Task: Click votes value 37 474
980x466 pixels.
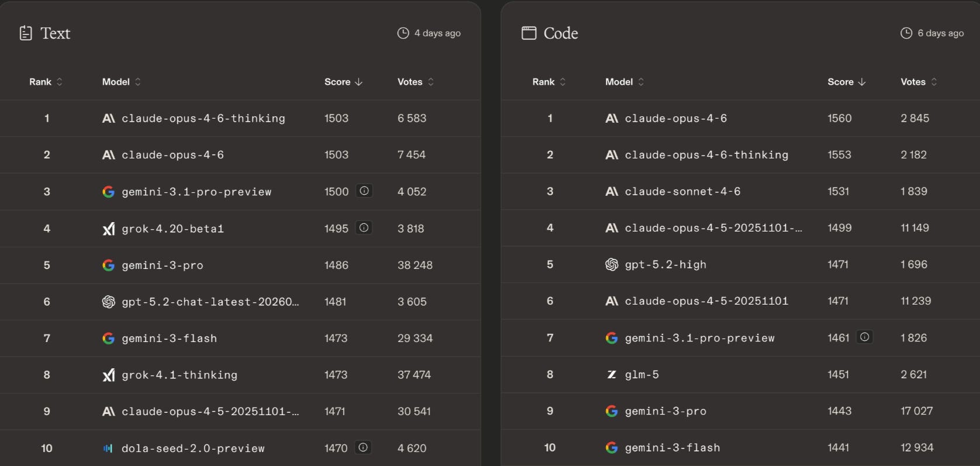Action: [414, 375]
